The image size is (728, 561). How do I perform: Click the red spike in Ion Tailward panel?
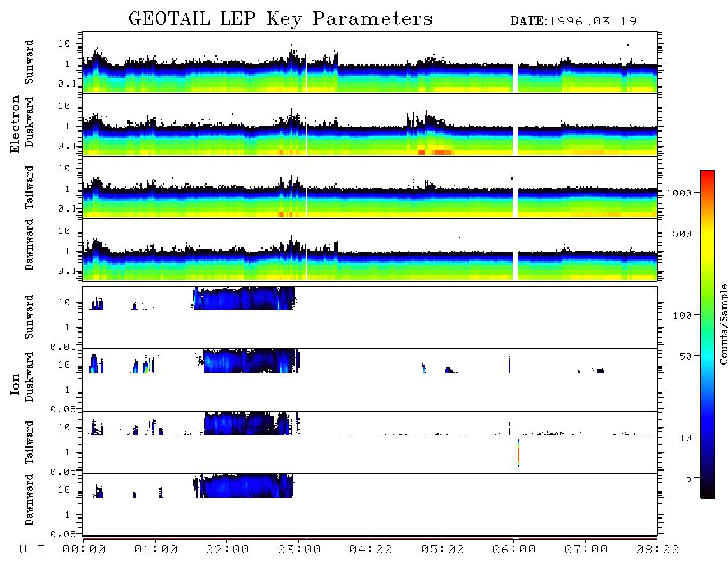(x=518, y=453)
